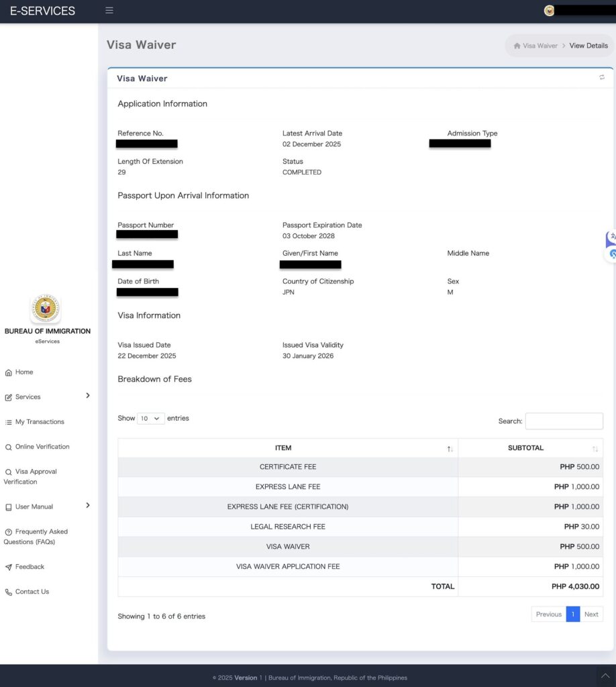Select page 1 in pagination
The height and width of the screenshot is (687, 616).
coord(572,614)
